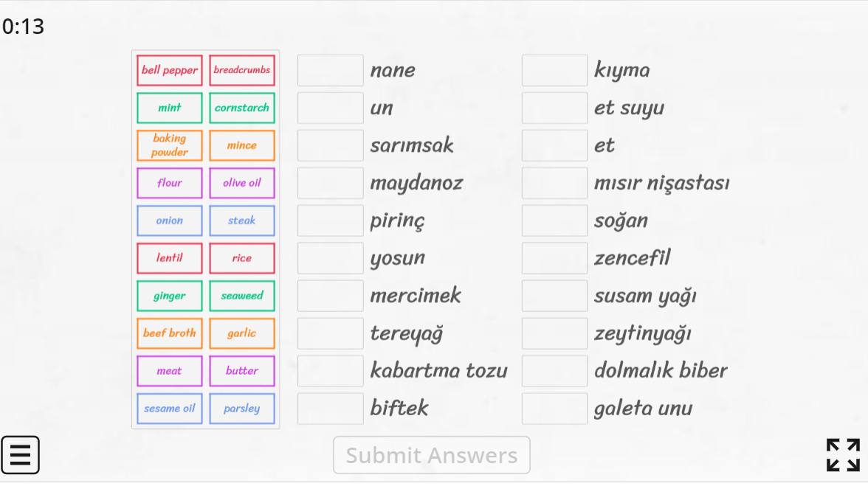Select the empty slot next to 'kabartma tozu'
868x486 pixels.
point(330,371)
